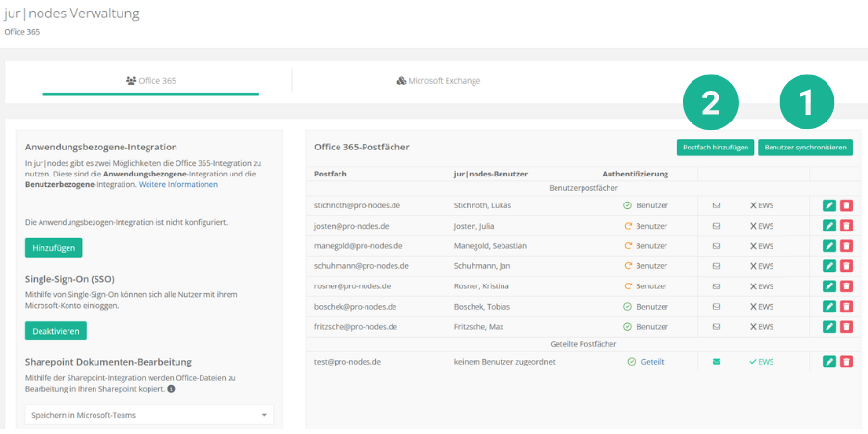
Task: Select the Office 365 tab
Action: point(151,81)
